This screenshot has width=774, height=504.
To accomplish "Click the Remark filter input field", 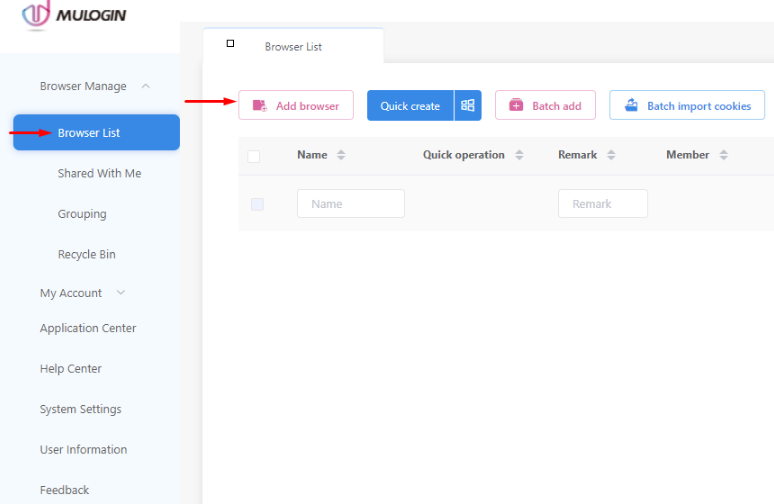I will 602,204.
